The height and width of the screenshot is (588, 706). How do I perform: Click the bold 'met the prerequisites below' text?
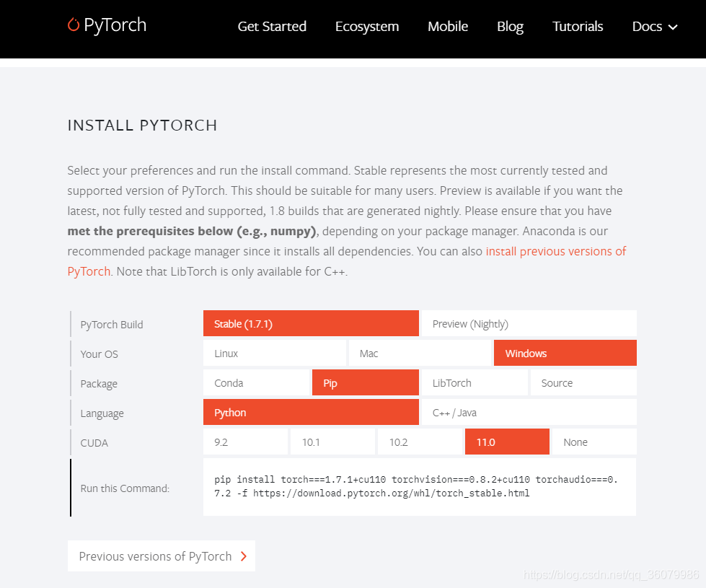192,231
